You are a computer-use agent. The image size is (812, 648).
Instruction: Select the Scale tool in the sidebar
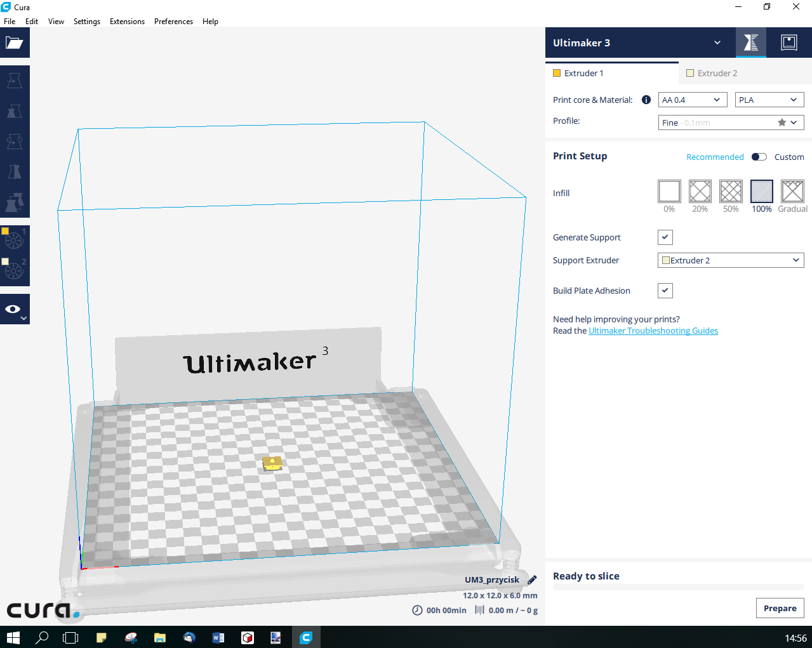pyautogui.click(x=15, y=111)
